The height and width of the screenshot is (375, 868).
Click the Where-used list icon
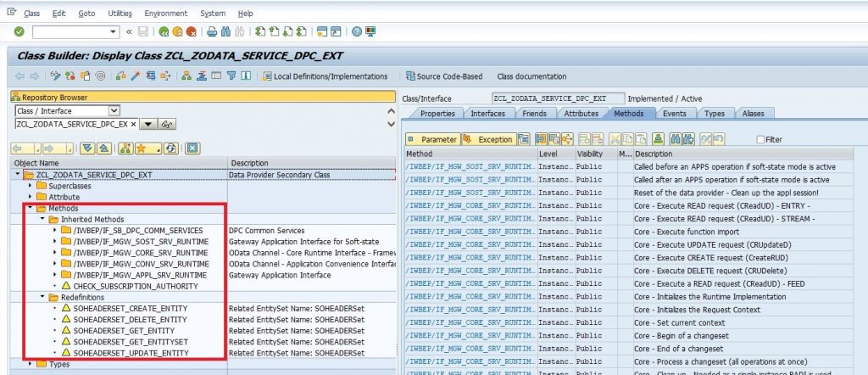165,76
